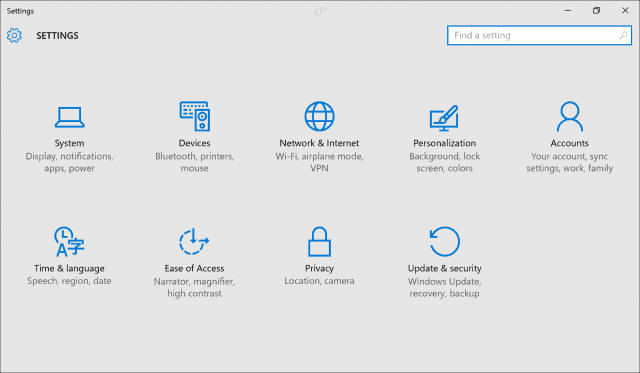The width and height of the screenshot is (640, 373).
Task: Restore down the Settings window
Action: click(596, 11)
